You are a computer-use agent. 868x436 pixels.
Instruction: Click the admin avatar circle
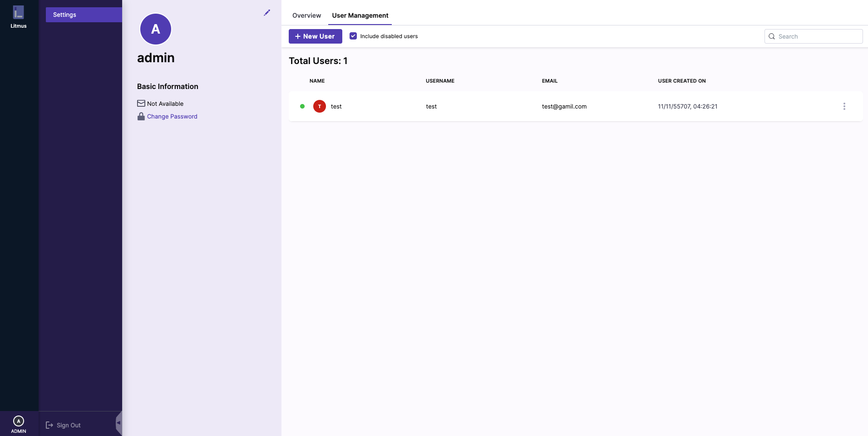pos(156,29)
